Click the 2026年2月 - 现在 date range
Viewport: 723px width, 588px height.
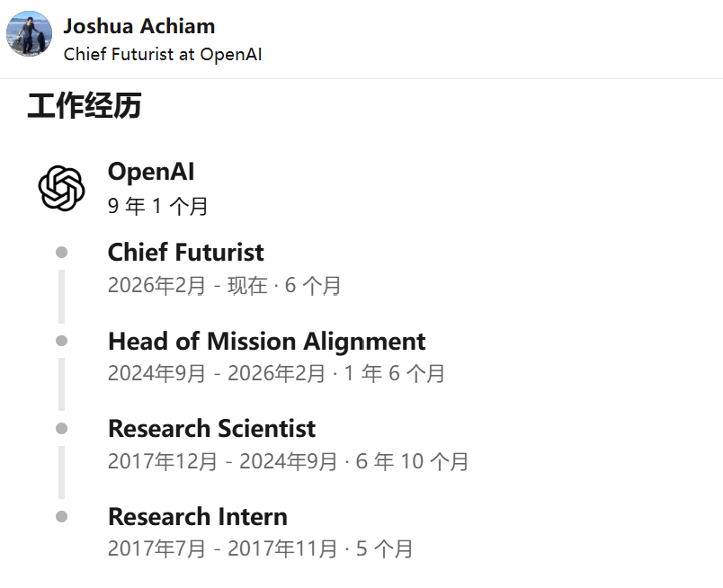[x=188, y=286]
